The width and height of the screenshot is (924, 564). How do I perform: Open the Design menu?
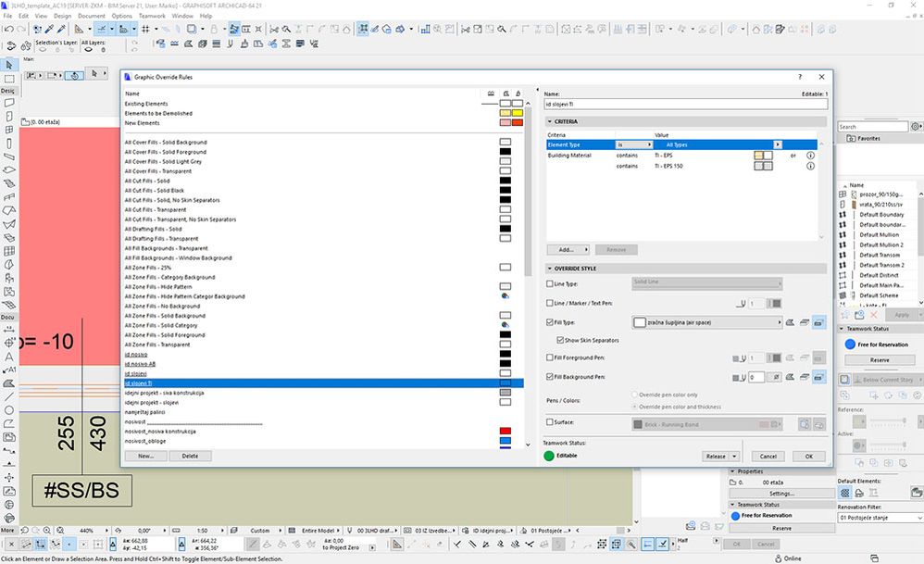(x=62, y=16)
